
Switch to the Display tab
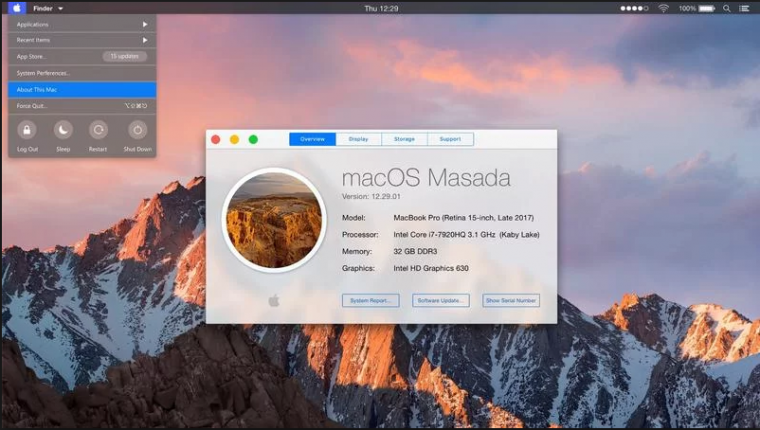coord(359,139)
